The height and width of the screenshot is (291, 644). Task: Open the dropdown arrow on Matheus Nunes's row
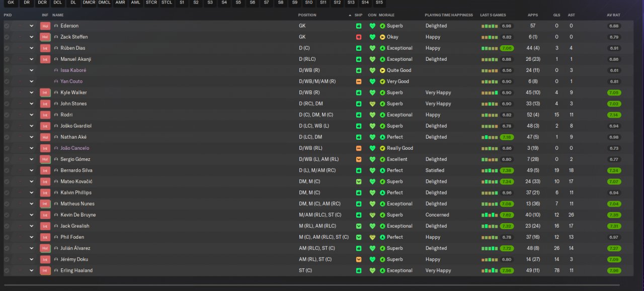[31, 204]
